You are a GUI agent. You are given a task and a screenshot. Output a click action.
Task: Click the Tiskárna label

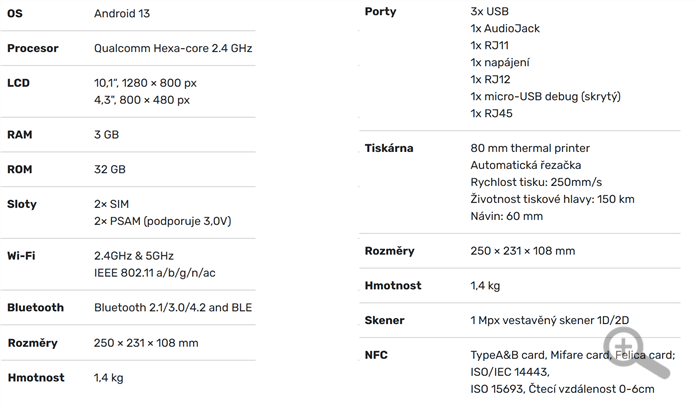[389, 148]
